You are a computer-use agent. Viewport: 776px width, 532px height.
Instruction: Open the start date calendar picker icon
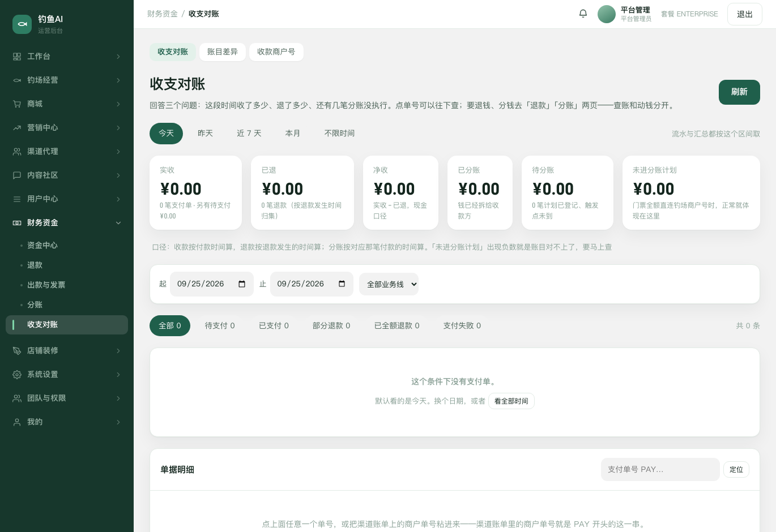tap(242, 284)
